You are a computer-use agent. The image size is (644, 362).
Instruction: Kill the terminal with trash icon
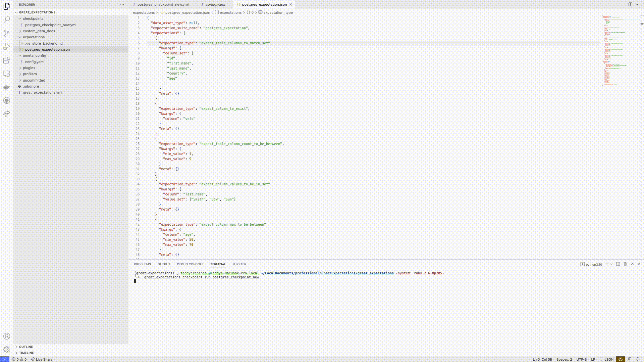click(x=625, y=264)
